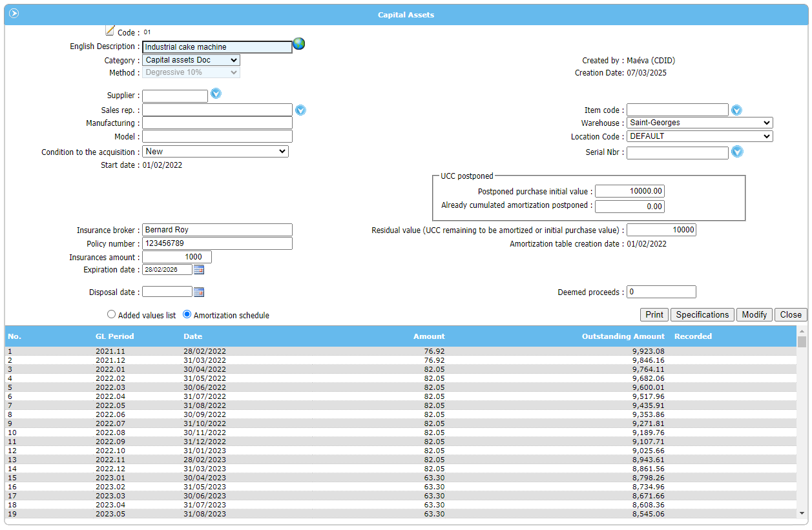
Task: Click the Expiration date field
Action: [167, 270]
